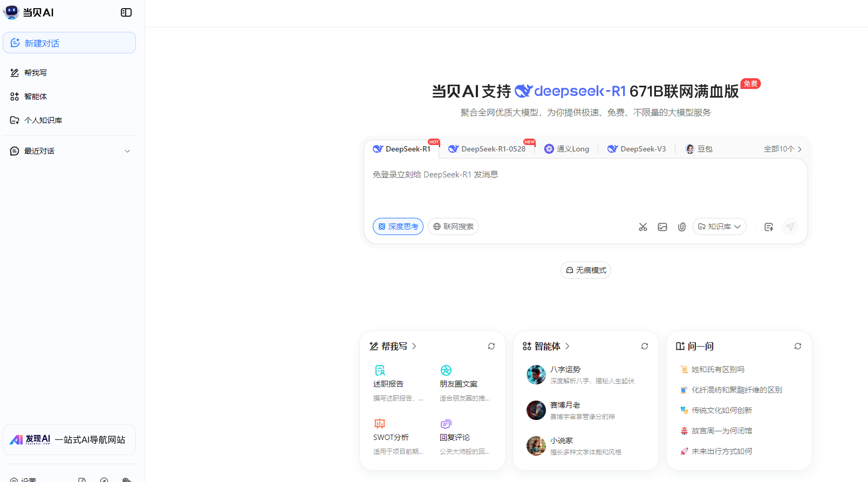
Task: Click the paperclip attachment icon
Action: point(682,227)
